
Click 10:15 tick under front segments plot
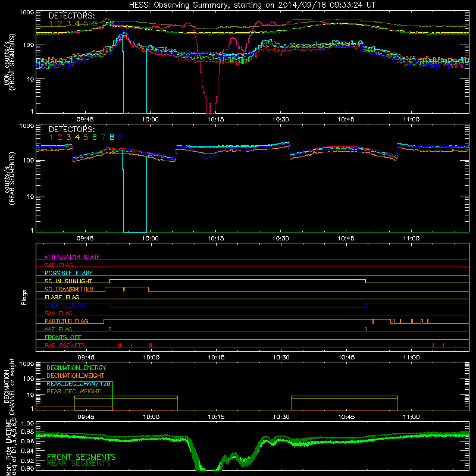click(x=215, y=120)
